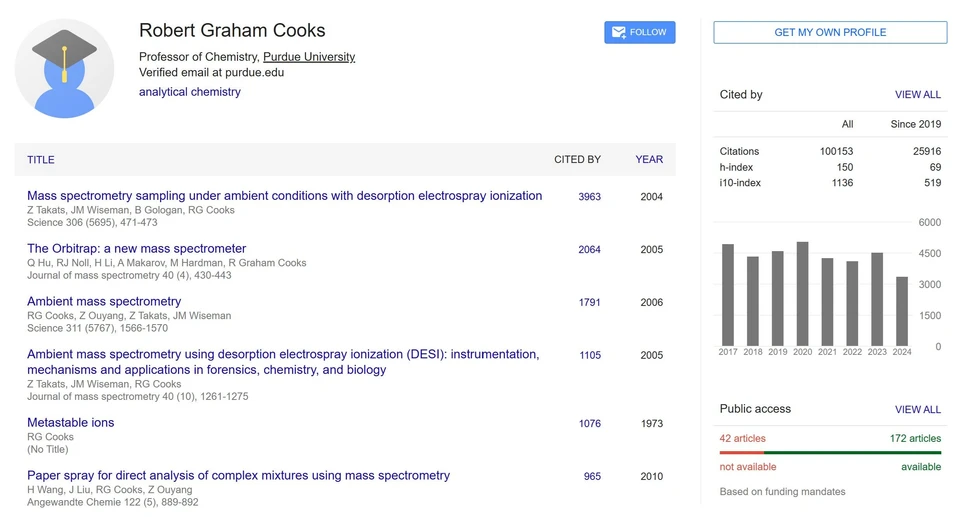The image size is (968, 517).
Task: Click Get My Own Profile button
Action: (830, 32)
